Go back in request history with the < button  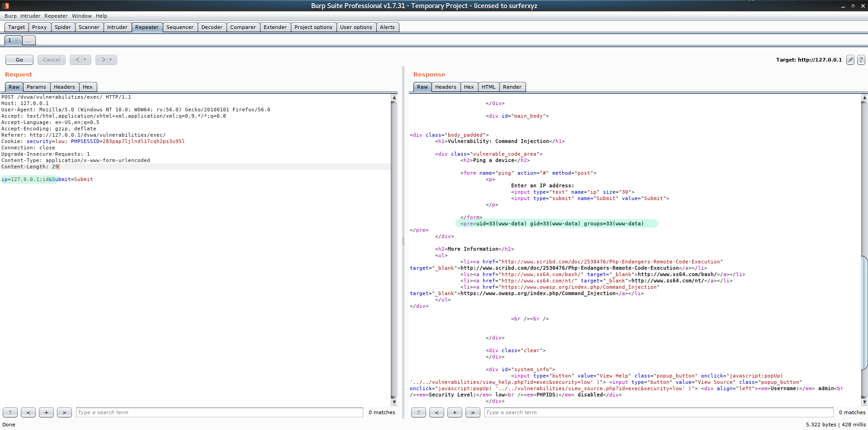[77, 60]
